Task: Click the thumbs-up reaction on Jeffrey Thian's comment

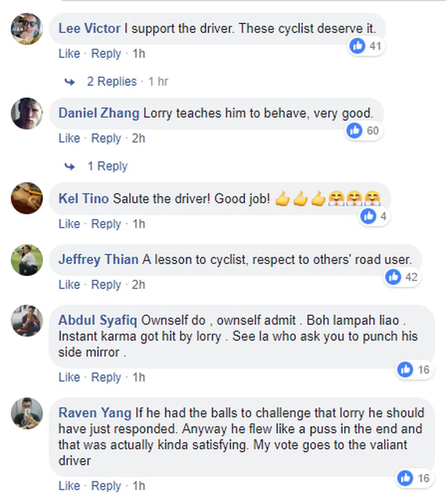Action: [x=393, y=277]
